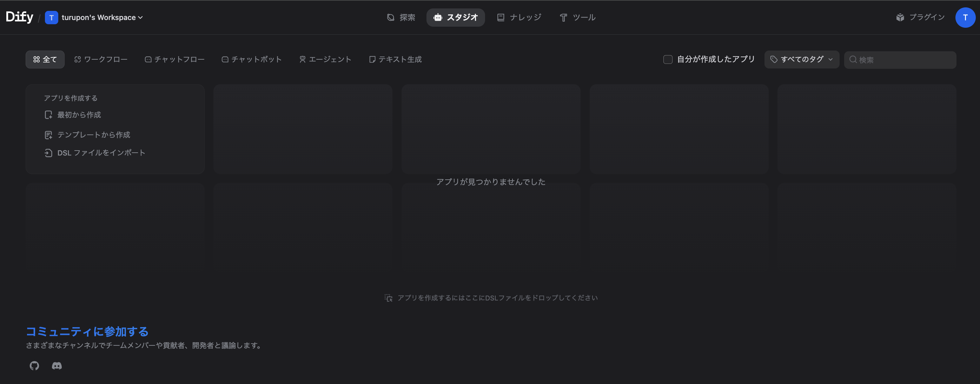The height and width of the screenshot is (384, 980).
Task: Open the ツール (Tools) section
Action: click(x=577, y=17)
